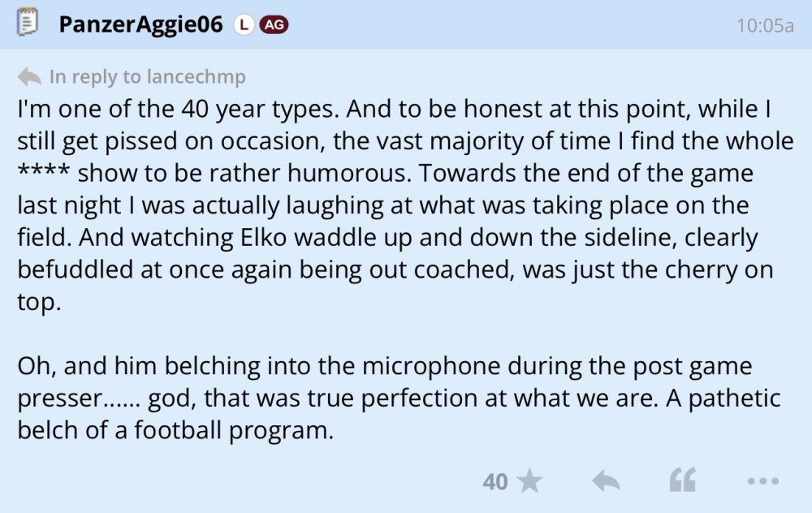This screenshot has width=812, height=513.
Task: Click the first paragraph of the post
Action: coord(390,206)
